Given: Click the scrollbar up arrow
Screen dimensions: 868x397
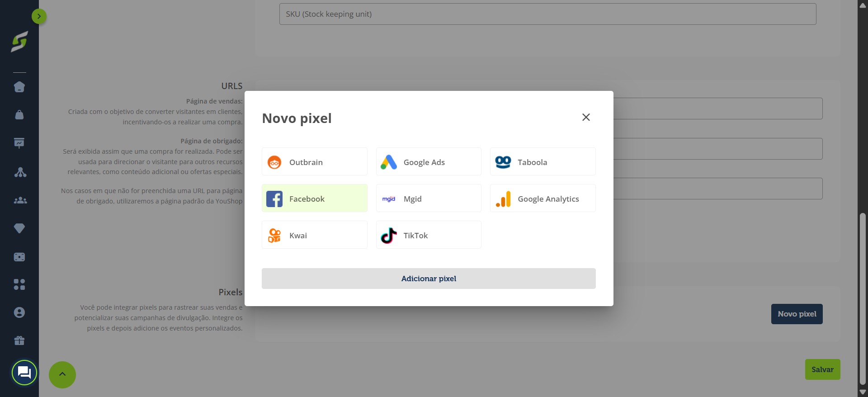Looking at the screenshot, I should pyautogui.click(x=863, y=5).
